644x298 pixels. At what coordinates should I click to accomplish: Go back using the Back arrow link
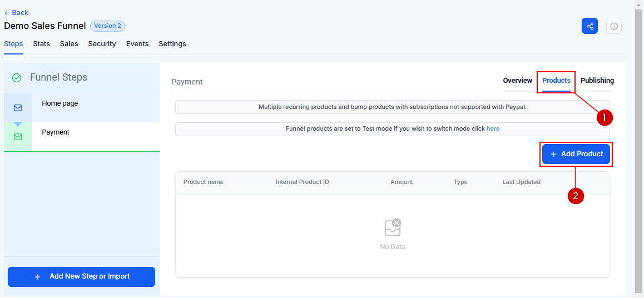pos(16,13)
